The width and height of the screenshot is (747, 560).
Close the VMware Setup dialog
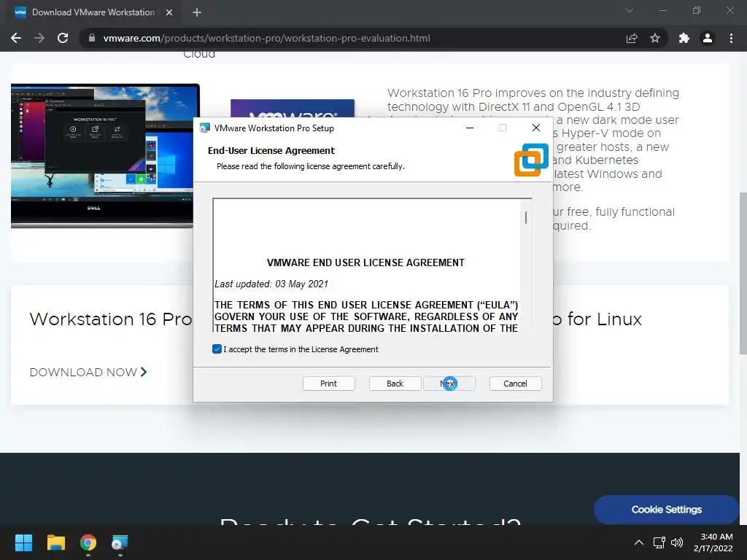[x=536, y=128]
